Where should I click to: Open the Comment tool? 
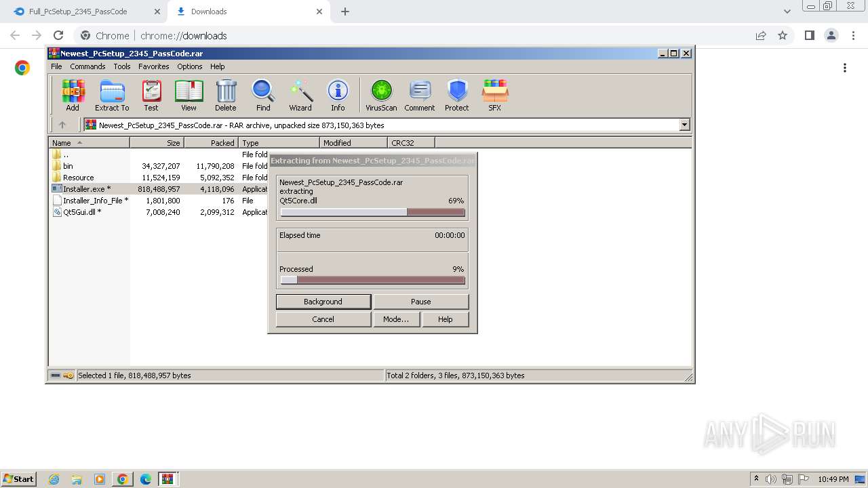(x=420, y=95)
